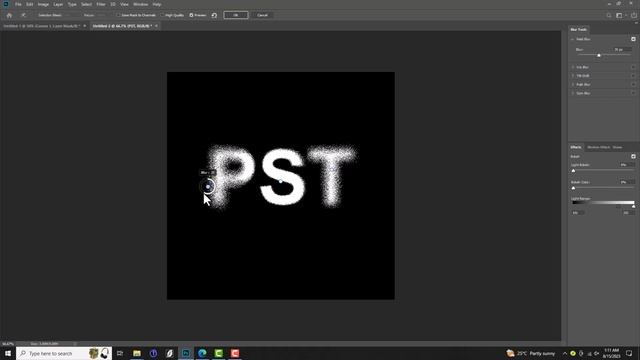Select the Effects tab

pyautogui.click(x=576, y=147)
